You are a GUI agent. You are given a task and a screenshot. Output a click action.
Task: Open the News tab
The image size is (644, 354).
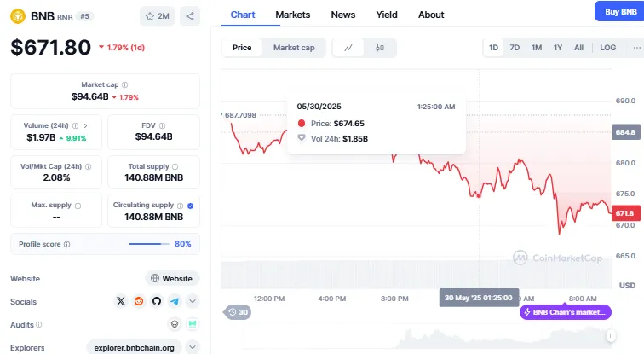tap(343, 15)
